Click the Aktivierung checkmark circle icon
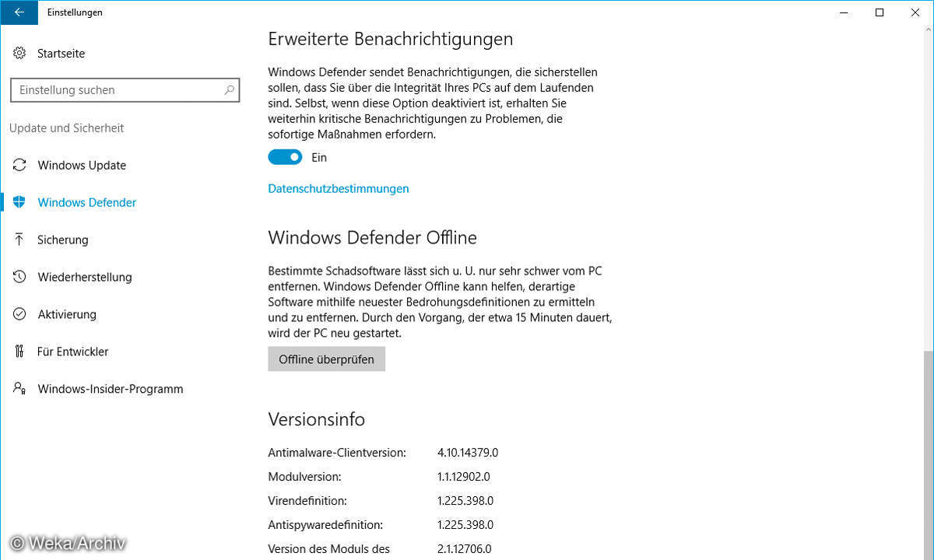 (x=19, y=314)
